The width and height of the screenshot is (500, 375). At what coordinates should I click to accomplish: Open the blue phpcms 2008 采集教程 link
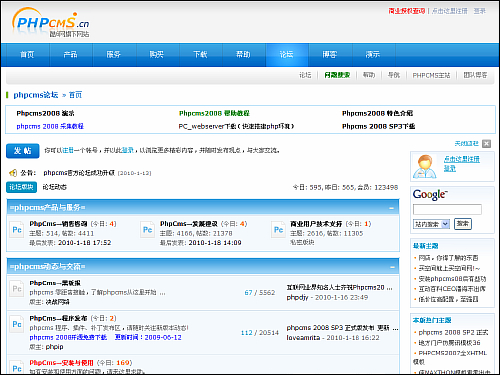[50, 126]
